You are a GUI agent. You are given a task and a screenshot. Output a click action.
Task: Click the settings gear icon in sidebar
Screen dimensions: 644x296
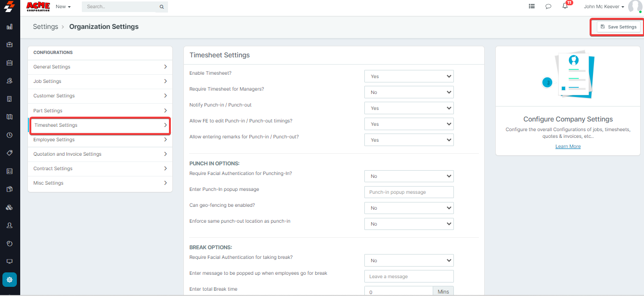10,280
